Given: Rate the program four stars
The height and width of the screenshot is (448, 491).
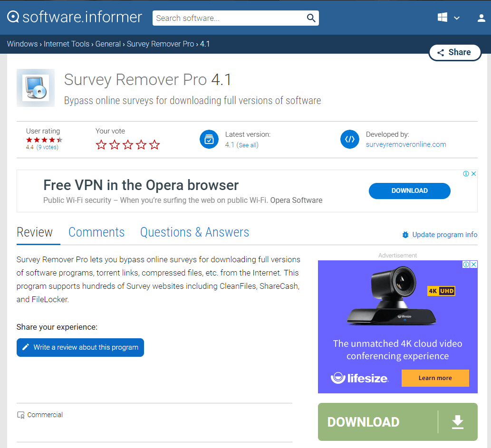Looking at the screenshot, I should point(141,144).
